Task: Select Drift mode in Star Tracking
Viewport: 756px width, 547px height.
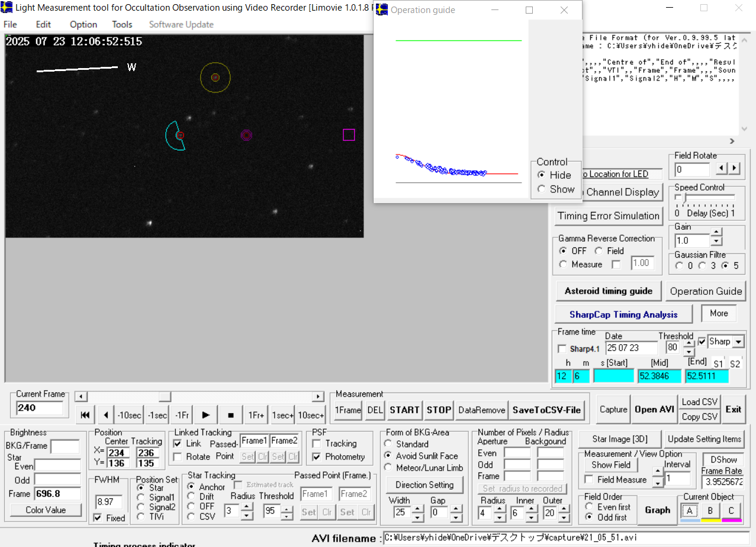Action: tap(191, 497)
